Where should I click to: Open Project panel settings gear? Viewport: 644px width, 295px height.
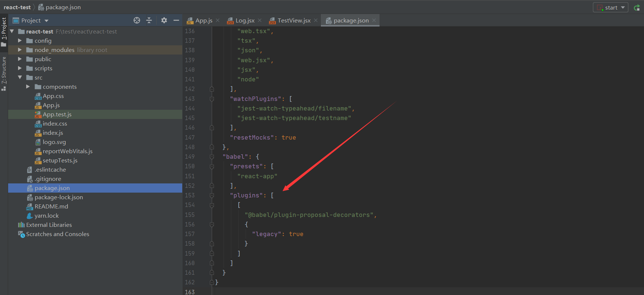point(164,20)
